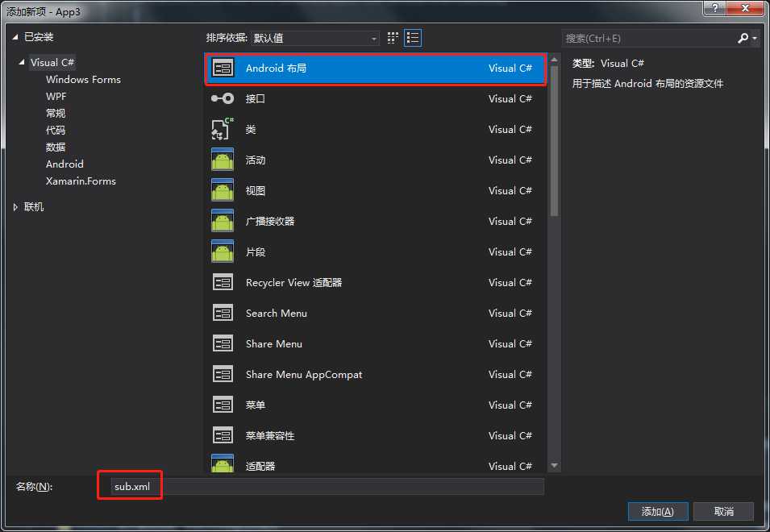
Task: Click the 适配器 adapter Android icon
Action: [x=223, y=463]
